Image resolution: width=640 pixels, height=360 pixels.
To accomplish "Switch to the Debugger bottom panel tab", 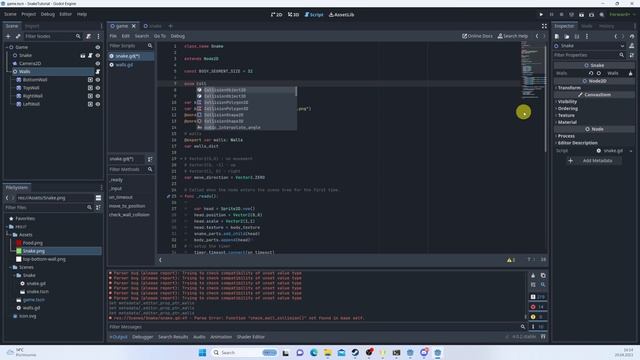I will (x=142, y=337).
